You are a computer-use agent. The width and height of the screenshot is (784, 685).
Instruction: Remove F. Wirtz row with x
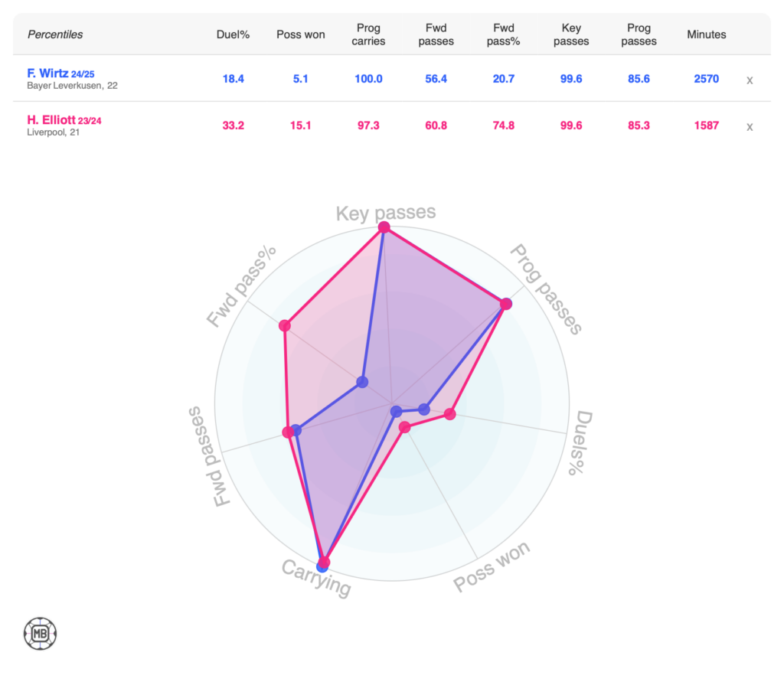[x=750, y=80]
